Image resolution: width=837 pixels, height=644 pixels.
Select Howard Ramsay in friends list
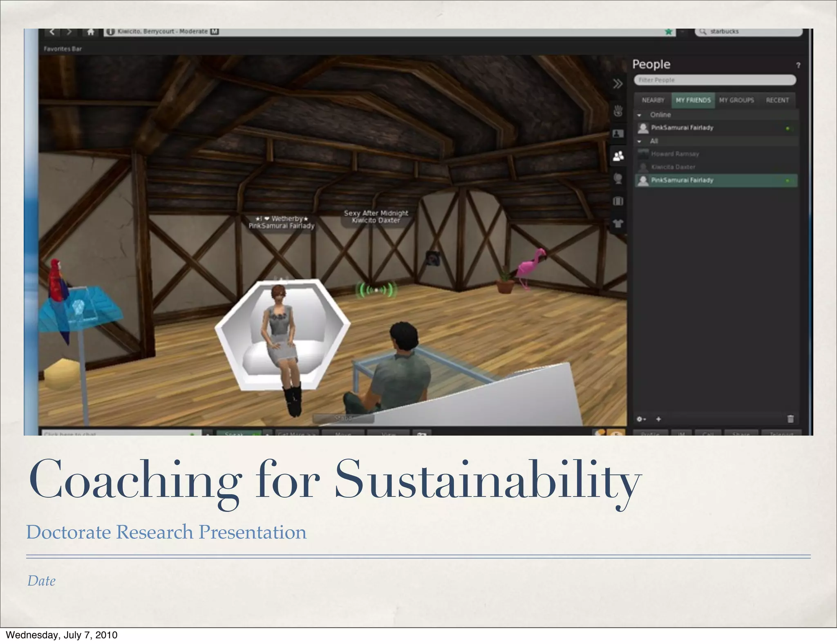click(675, 154)
